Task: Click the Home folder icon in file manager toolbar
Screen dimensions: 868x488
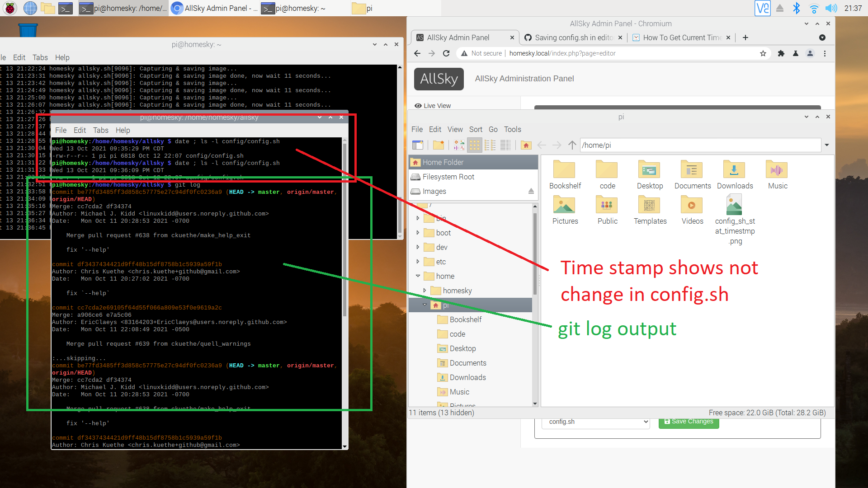Action: 526,145
